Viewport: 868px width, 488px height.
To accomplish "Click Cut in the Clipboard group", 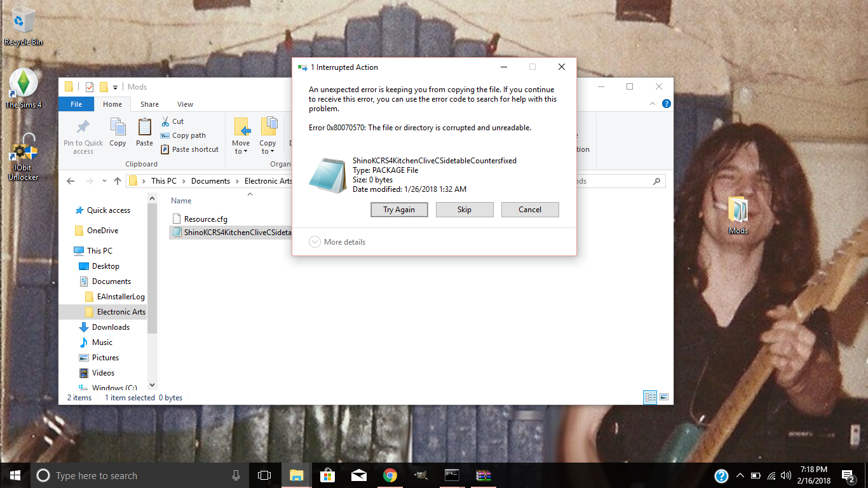I will (x=172, y=121).
